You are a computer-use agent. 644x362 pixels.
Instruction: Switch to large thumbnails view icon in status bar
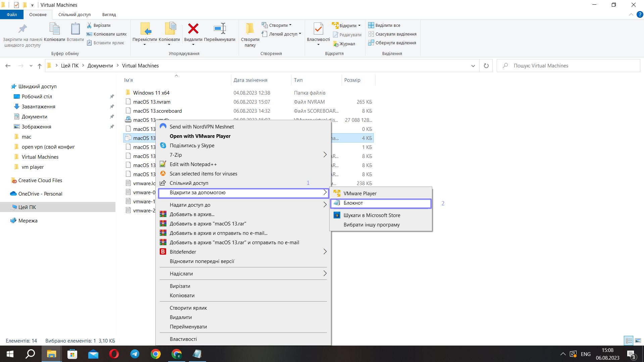click(638, 341)
